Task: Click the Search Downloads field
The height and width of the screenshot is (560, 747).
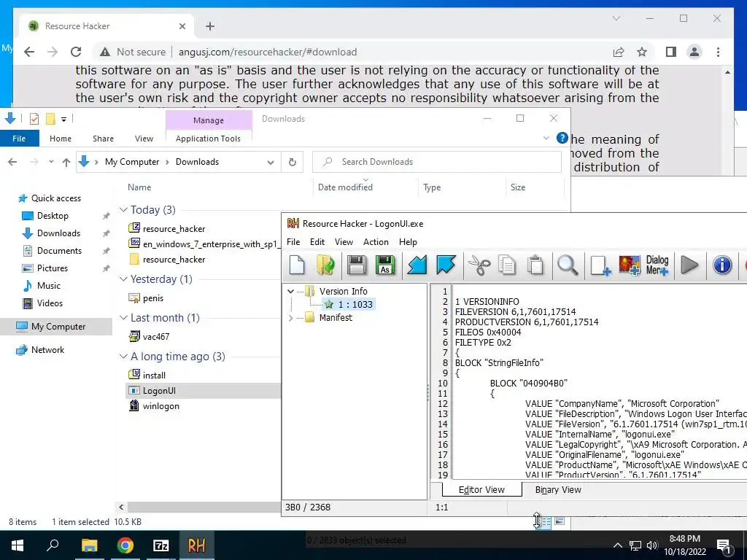Action: tap(437, 162)
